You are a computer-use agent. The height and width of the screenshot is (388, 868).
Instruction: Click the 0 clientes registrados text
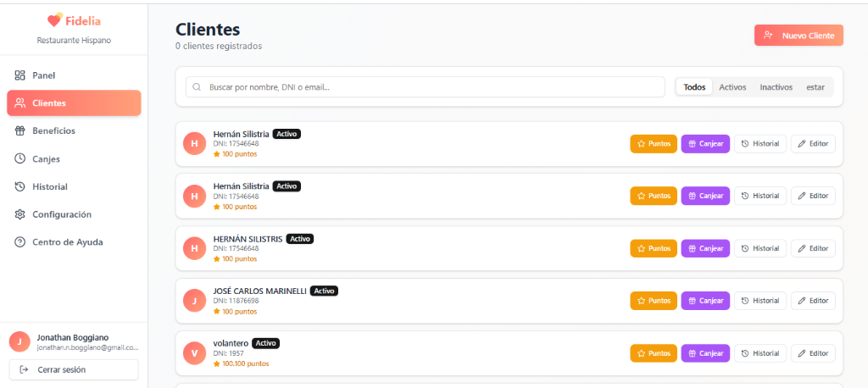point(219,46)
